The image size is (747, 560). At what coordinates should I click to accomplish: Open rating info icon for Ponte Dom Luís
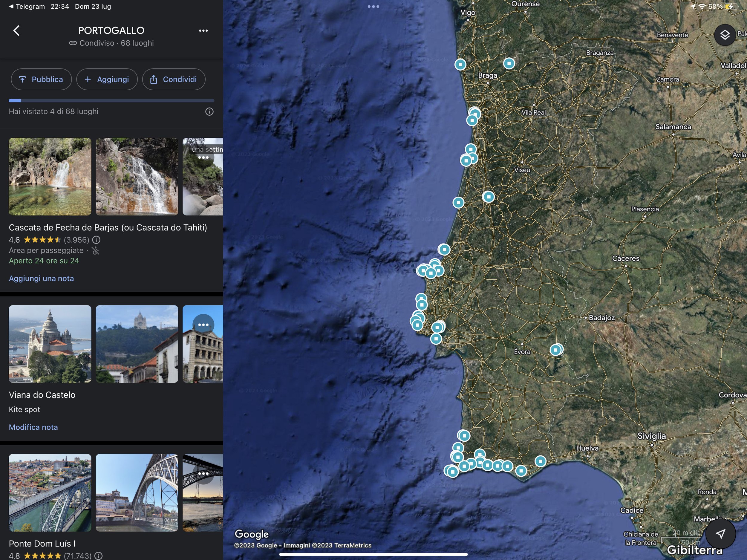coord(98,556)
